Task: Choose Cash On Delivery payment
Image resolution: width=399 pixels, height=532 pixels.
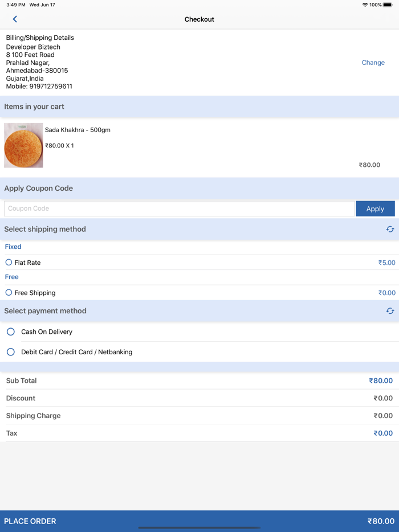Action: point(11,332)
